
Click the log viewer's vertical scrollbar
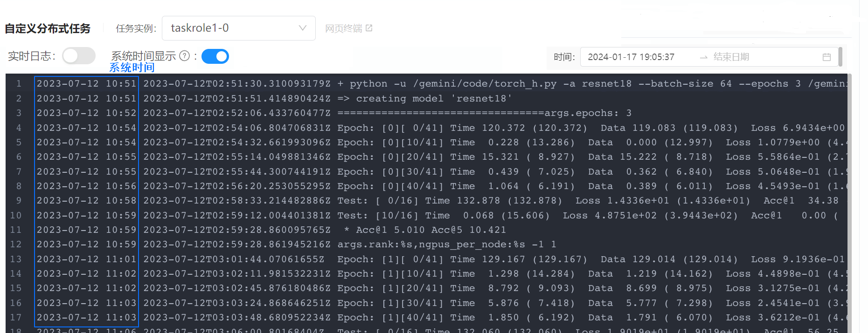point(850,186)
